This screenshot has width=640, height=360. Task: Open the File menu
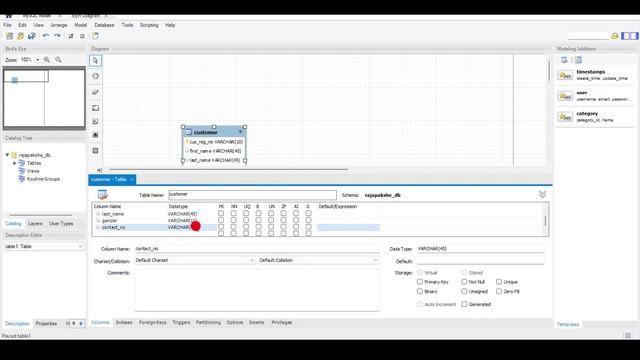tap(7, 25)
